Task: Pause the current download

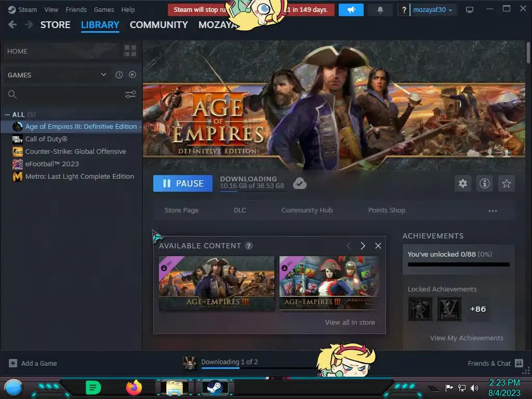Action: click(x=183, y=183)
